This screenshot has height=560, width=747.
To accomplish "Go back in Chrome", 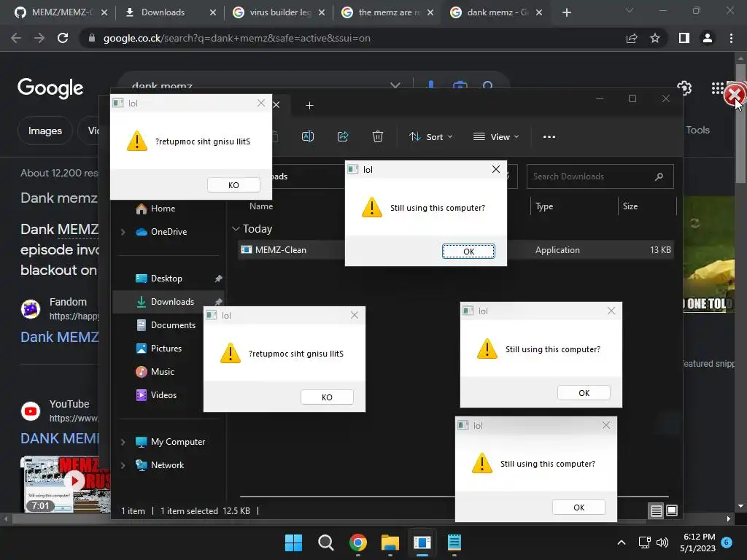I will click(16, 38).
